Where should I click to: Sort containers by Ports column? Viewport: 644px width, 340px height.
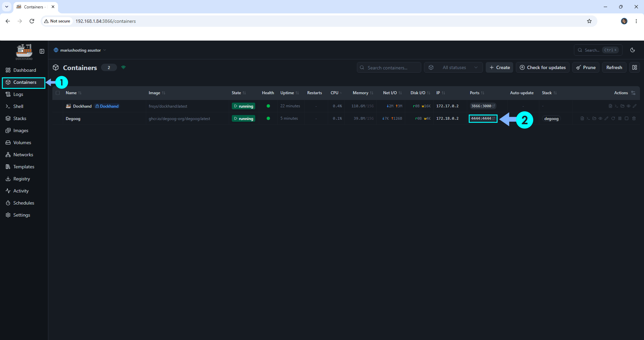477,93
